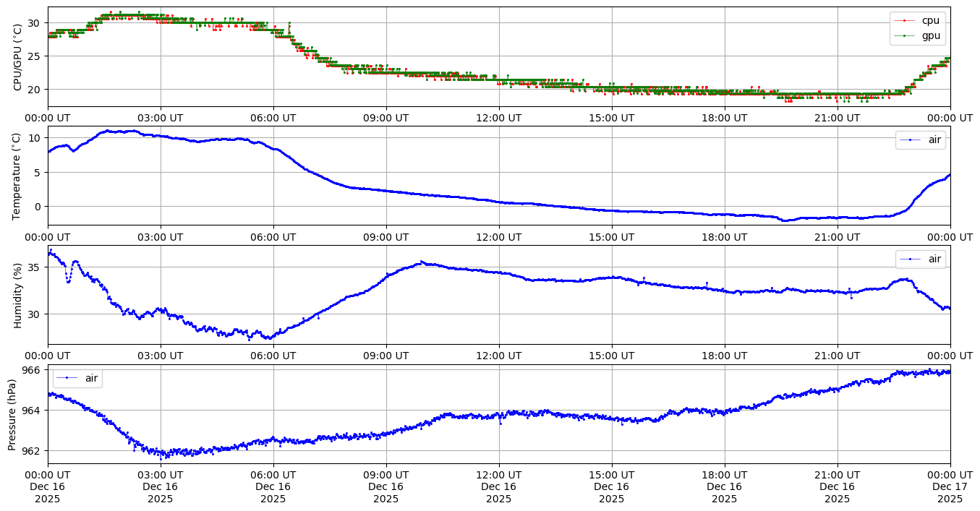Viewport: 980px width, 511px height.
Task: Click the Pressure (hPa) y-axis label
Action: click(12, 414)
